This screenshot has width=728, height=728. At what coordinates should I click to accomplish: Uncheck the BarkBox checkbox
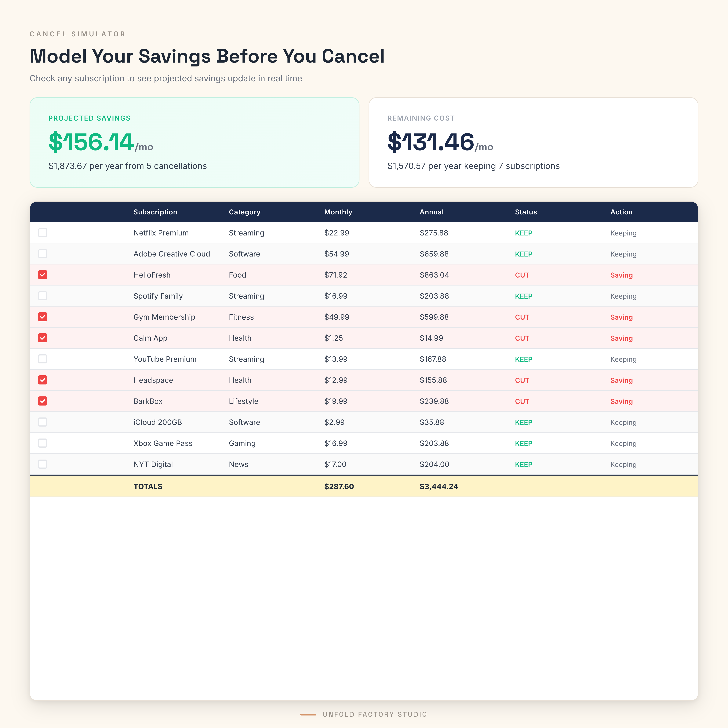pyautogui.click(x=43, y=401)
